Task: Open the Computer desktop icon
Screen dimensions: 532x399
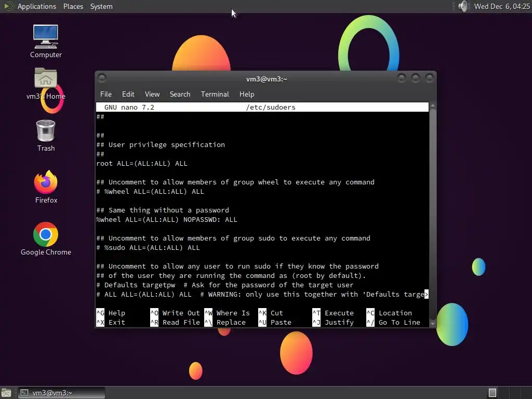Action: [46, 41]
